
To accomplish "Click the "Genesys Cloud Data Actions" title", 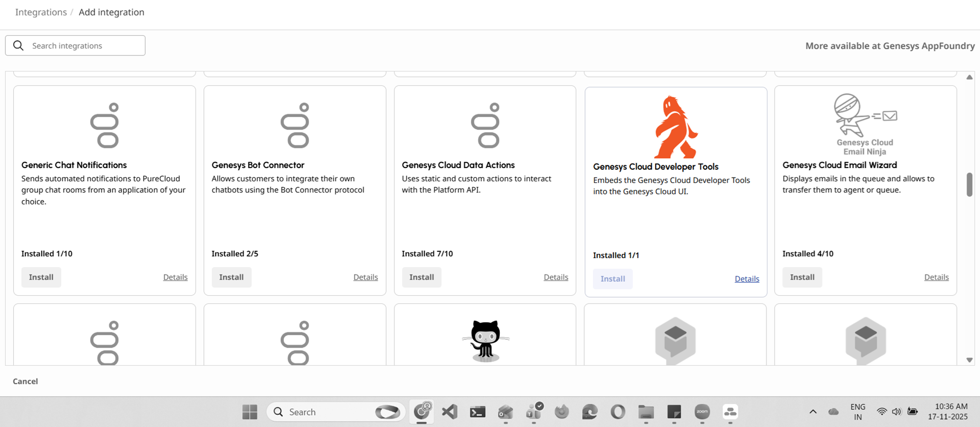I will [x=458, y=165].
